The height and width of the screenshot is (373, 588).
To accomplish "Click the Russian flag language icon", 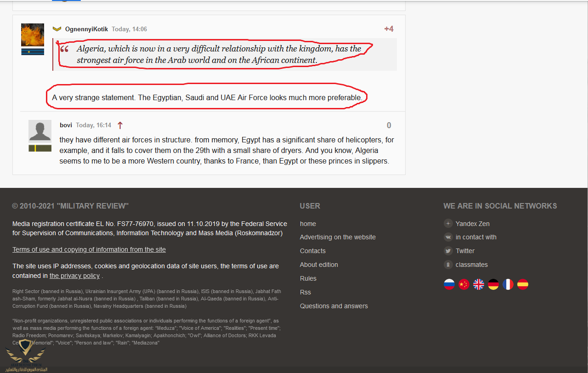I will click(x=449, y=284).
